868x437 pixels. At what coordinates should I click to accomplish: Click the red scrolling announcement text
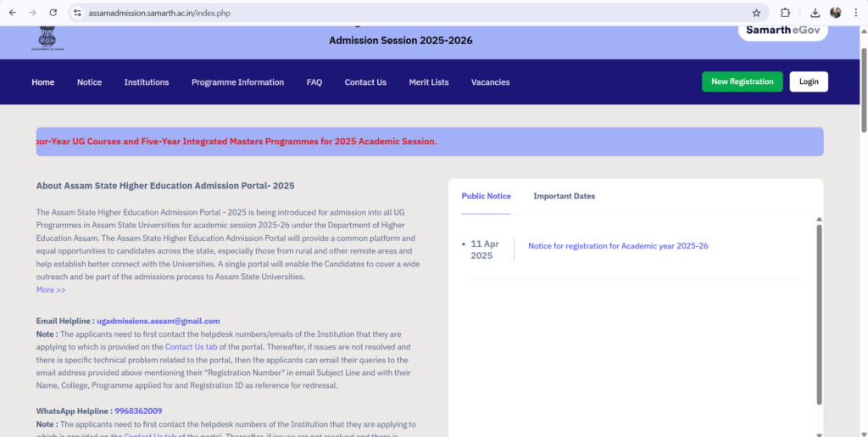tap(236, 141)
